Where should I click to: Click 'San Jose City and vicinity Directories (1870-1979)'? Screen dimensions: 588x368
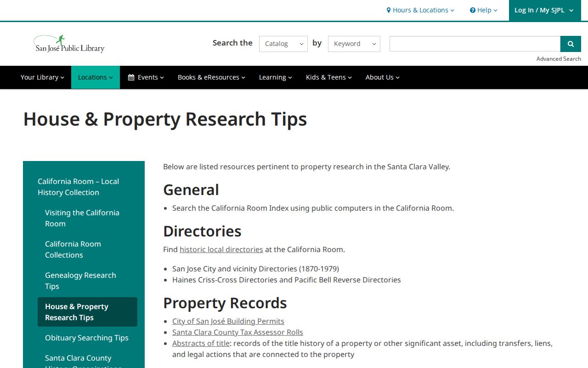pyautogui.click(x=255, y=269)
